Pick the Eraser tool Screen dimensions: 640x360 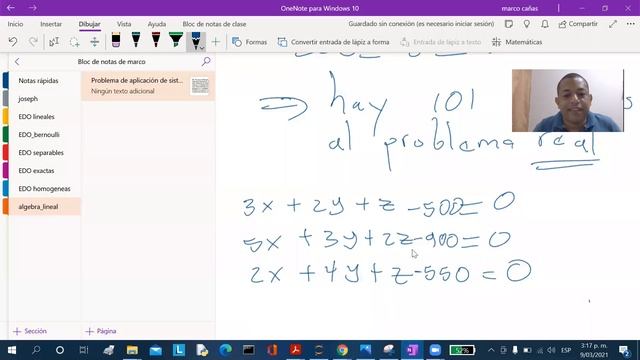point(116,40)
